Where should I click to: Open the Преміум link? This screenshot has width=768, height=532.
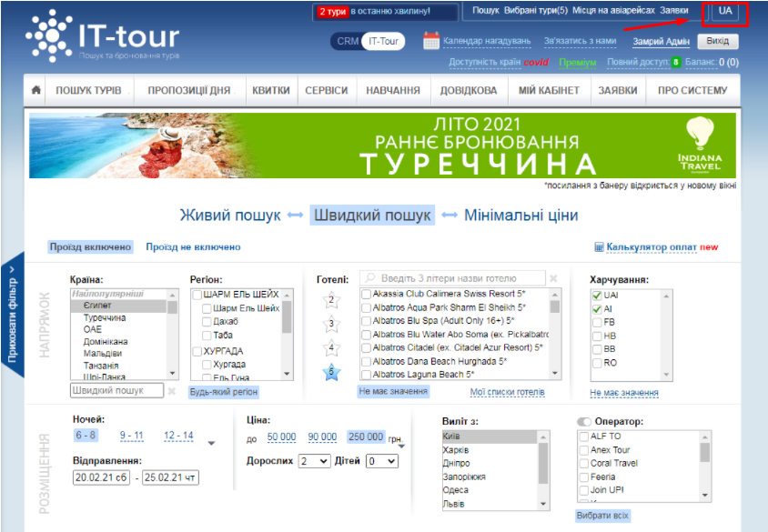point(578,62)
